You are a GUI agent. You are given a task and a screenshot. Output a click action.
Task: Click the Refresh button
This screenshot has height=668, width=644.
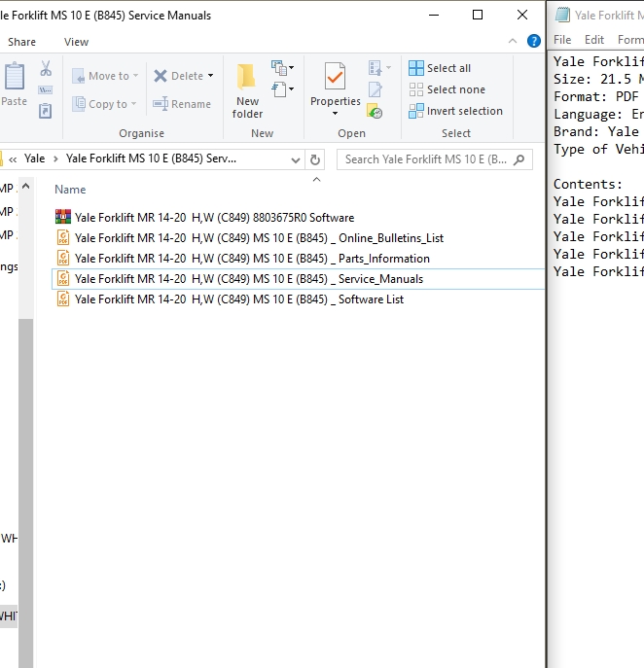(x=315, y=159)
